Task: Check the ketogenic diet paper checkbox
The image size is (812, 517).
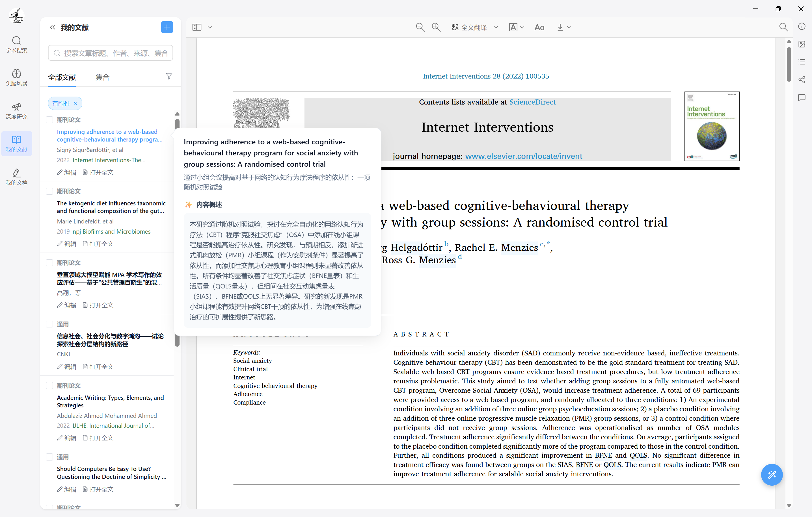Action: pyautogui.click(x=49, y=191)
